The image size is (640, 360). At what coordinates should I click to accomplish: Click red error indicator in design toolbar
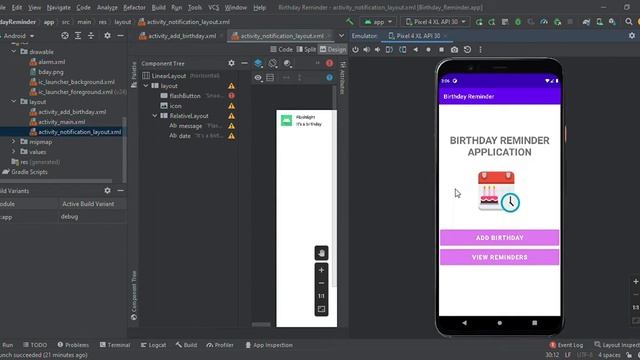click(x=329, y=63)
